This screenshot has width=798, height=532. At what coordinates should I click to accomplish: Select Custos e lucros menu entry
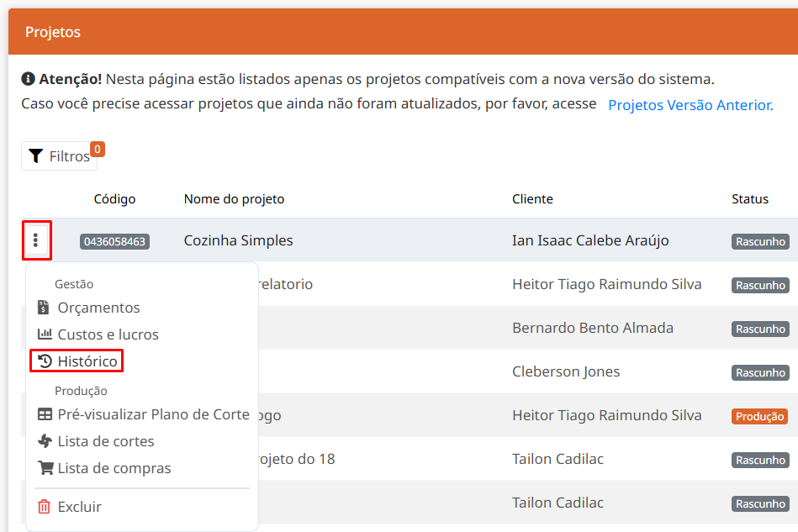(x=108, y=334)
